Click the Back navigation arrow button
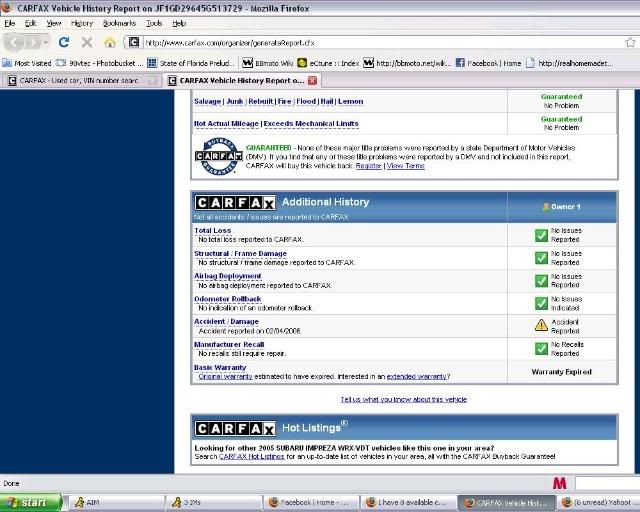This screenshot has height=512, width=640. click(x=14, y=42)
